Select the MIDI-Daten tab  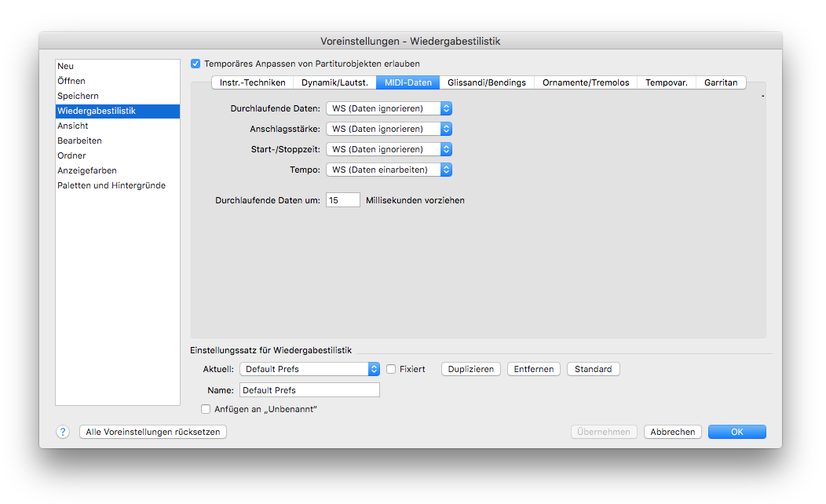[408, 82]
